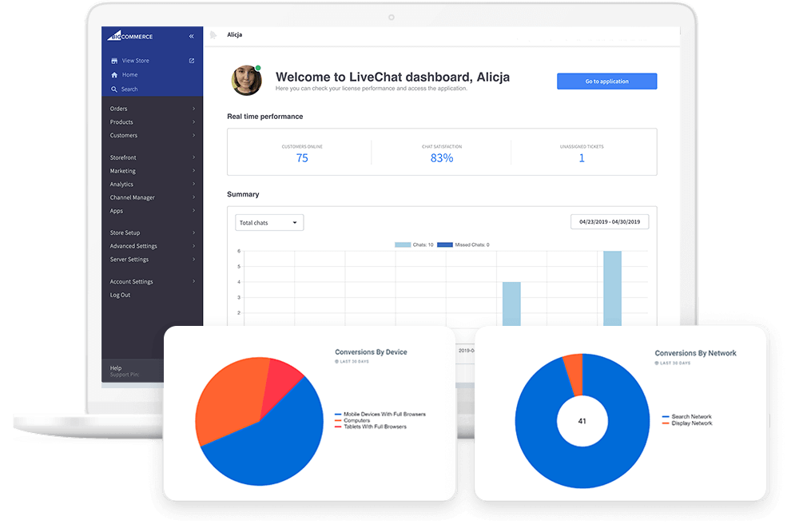Click chevron next to Server Settings
The width and height of the screenshot is (799, 532).
[193, 259]
